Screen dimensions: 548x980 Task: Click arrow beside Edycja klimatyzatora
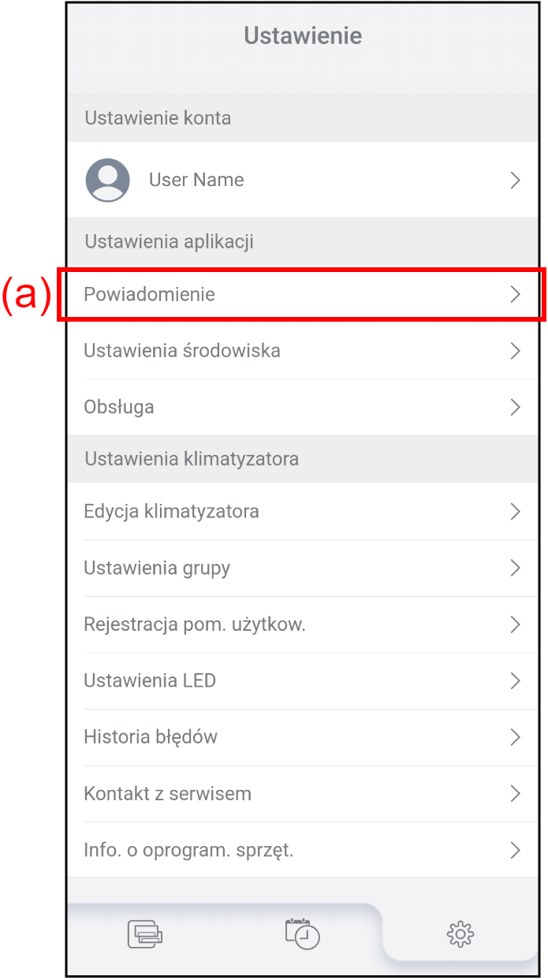point(515,512)
